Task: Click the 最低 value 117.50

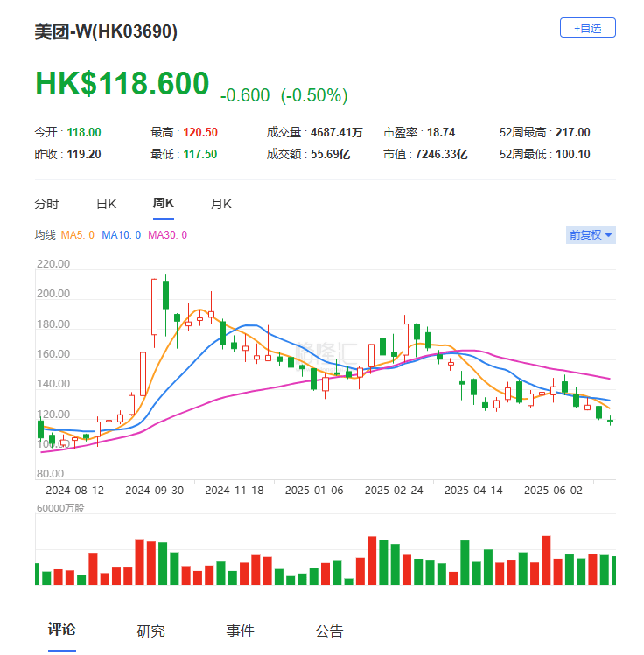Action: 200,154
